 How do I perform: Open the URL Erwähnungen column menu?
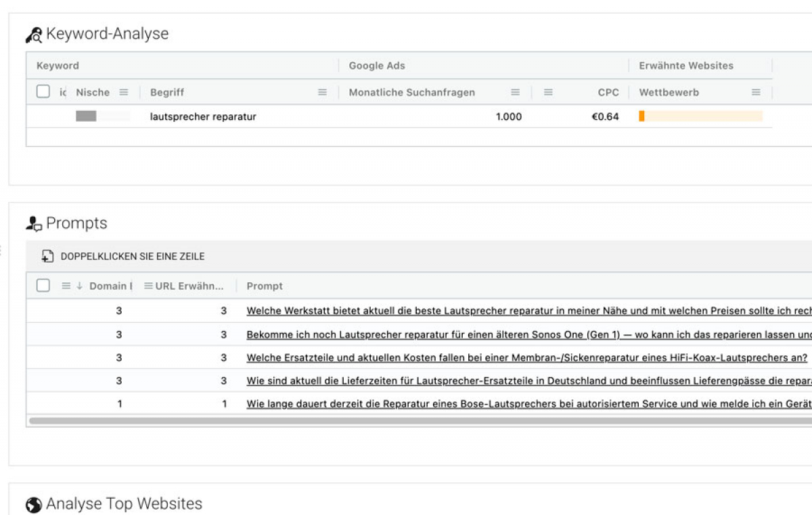(x=148, y=286)
